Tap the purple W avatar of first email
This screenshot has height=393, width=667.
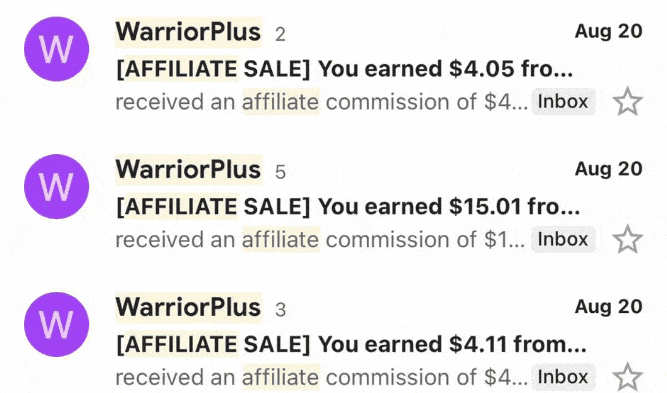tap(57, 49)
